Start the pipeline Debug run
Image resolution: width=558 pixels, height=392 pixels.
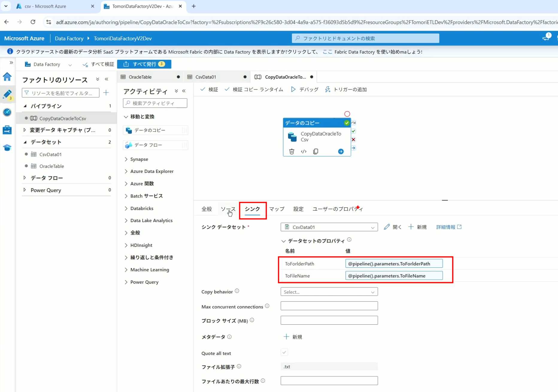pyautogui.click(x=305, y=89)
